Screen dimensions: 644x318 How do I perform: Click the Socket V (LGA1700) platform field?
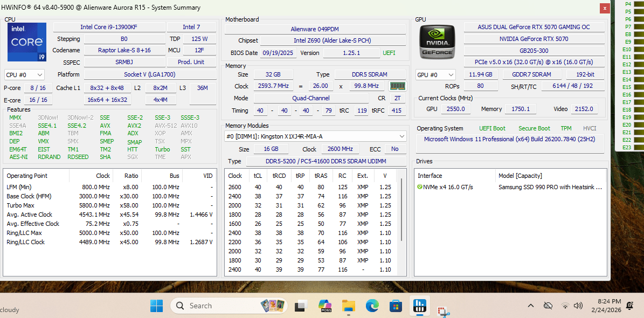(x=150, y=74)
